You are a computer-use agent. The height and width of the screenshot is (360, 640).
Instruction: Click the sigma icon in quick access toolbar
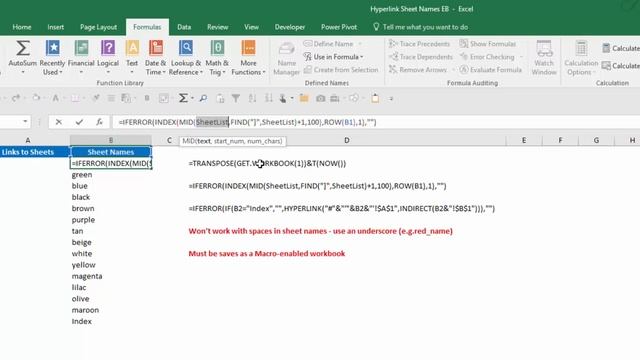tap(183, 98)
